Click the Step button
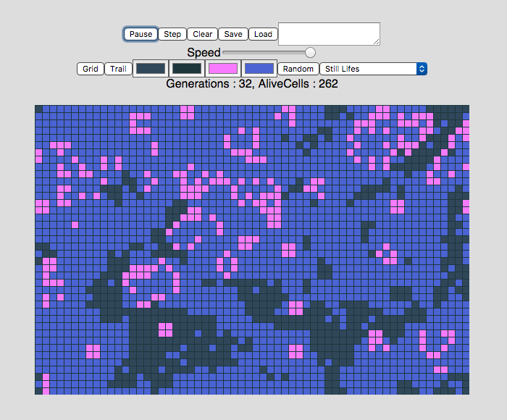 tap(172, 34)
